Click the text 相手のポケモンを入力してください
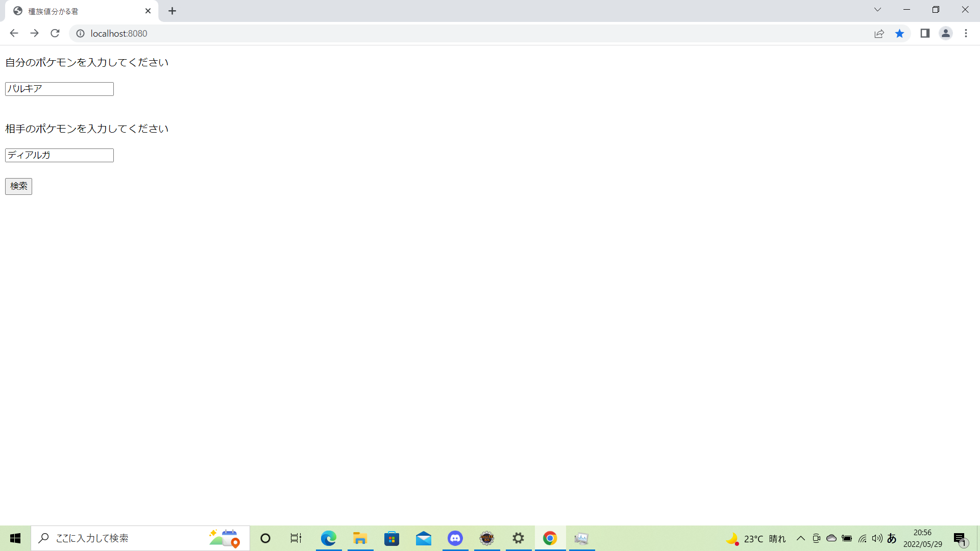 point(87,129)
